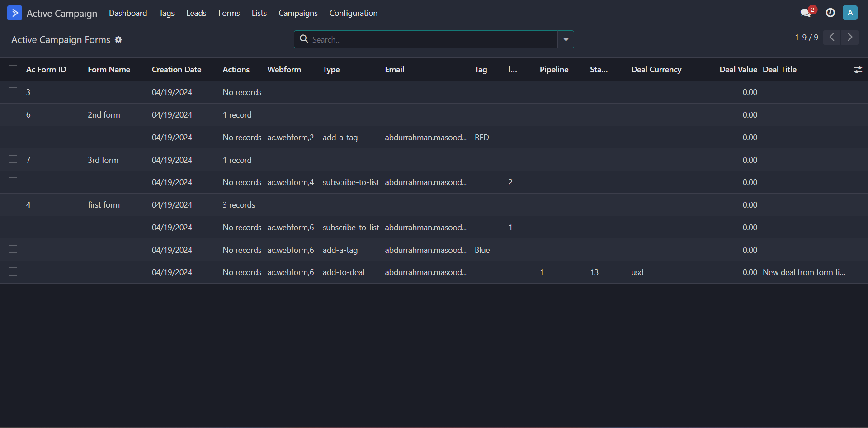Open the Campaigns menu

coord(298,13)
